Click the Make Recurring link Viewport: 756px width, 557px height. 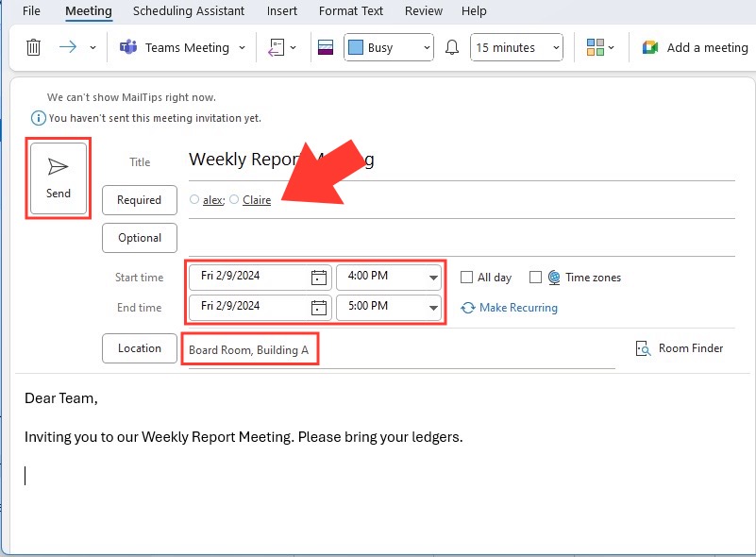(x=518, y=307)
